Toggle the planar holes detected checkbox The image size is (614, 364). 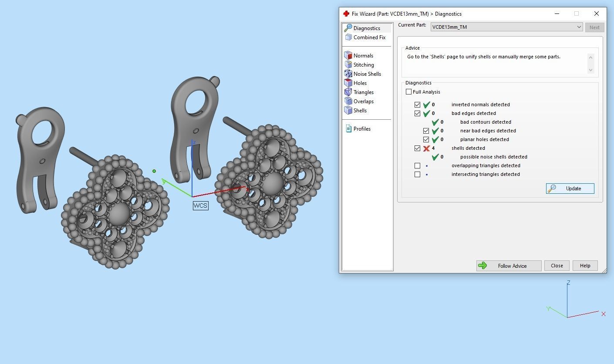point(426,139)
